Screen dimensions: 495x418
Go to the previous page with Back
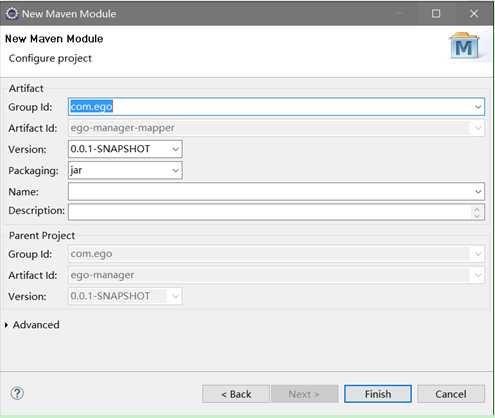coord(236,394)
